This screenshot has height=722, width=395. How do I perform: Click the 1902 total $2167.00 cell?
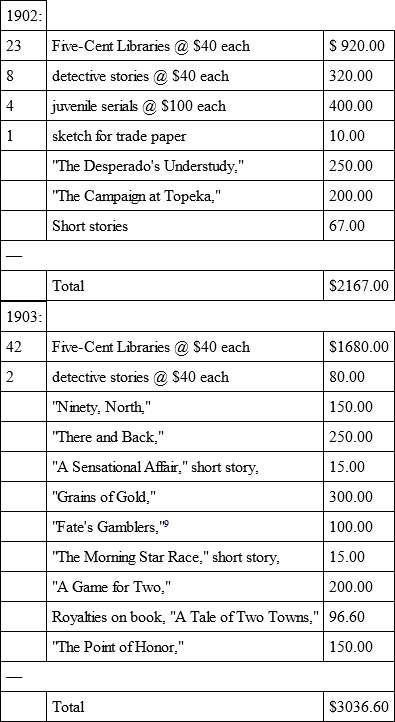pos(359,286)
